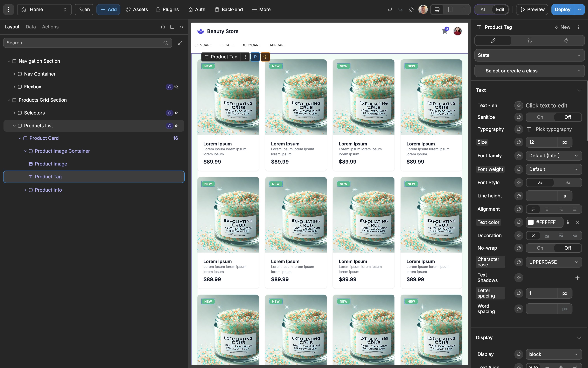Open Select or create a class dropdown
This screenshot has width=588, height=368.
[529, 71]
